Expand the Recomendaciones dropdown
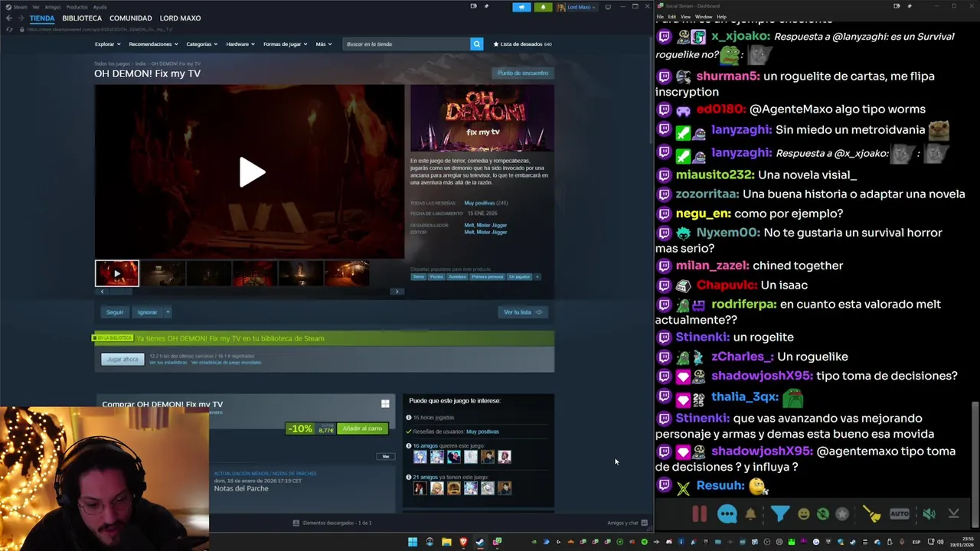This screenshot has height=551, width=980. click(152, 44)
